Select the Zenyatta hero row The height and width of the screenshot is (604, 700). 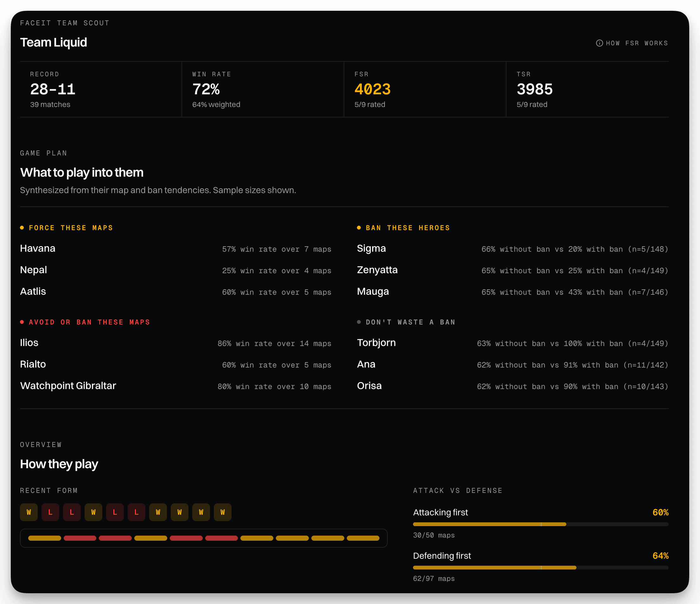point(512,270)
